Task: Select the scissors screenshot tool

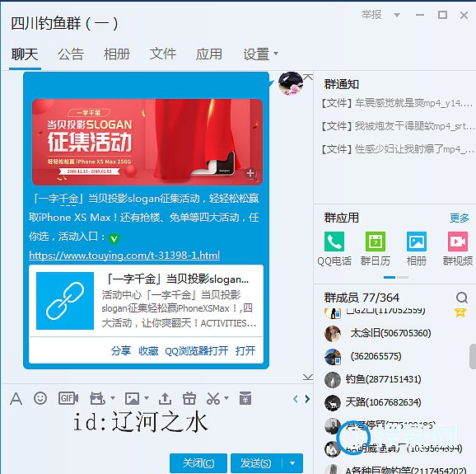Action: click(213, 398)
